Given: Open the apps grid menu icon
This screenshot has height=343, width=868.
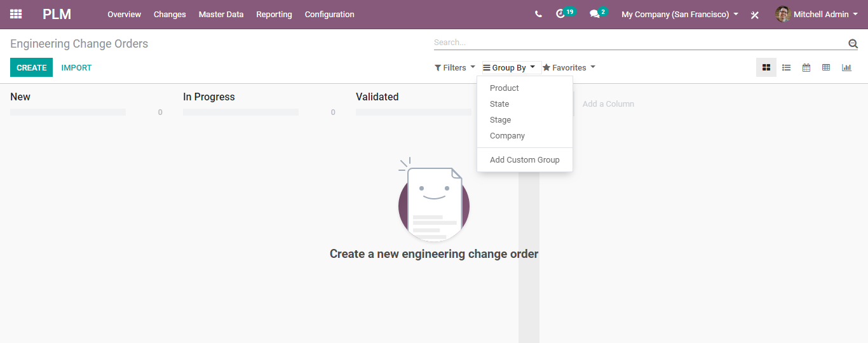Looking at the screenshot, I should pos(16,14).
